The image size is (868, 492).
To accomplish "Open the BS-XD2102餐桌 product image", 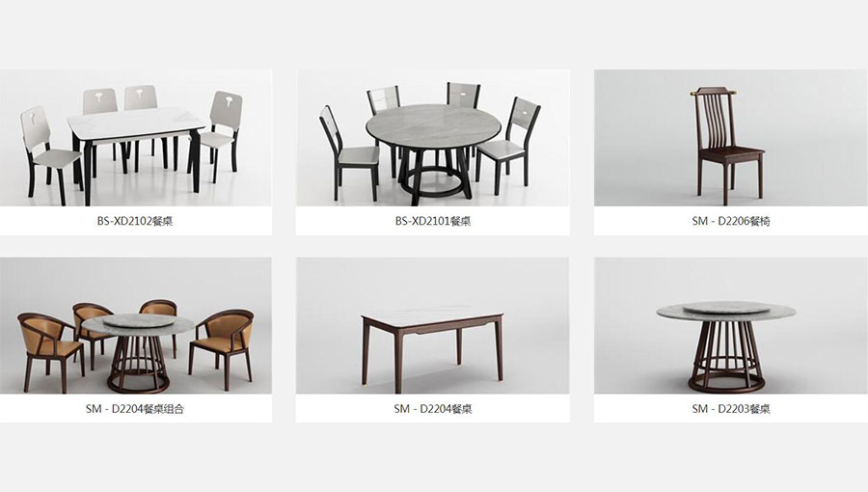I will pyautogui.click(x=136, y=137).
